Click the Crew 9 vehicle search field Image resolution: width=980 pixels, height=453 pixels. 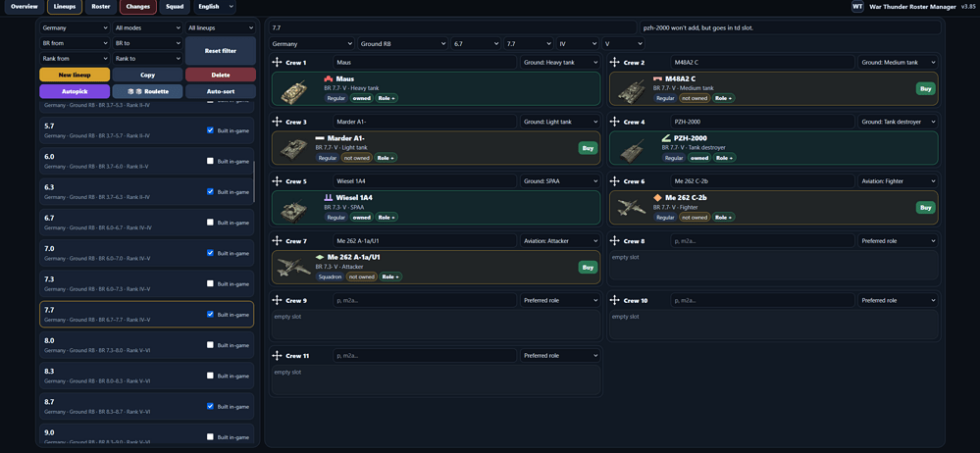coord(425,301)
